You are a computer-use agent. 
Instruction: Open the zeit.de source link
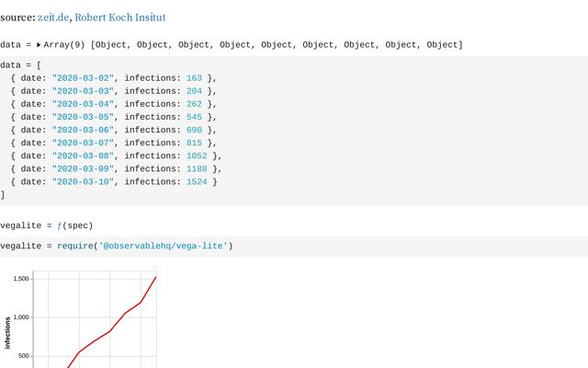point(52,17)
